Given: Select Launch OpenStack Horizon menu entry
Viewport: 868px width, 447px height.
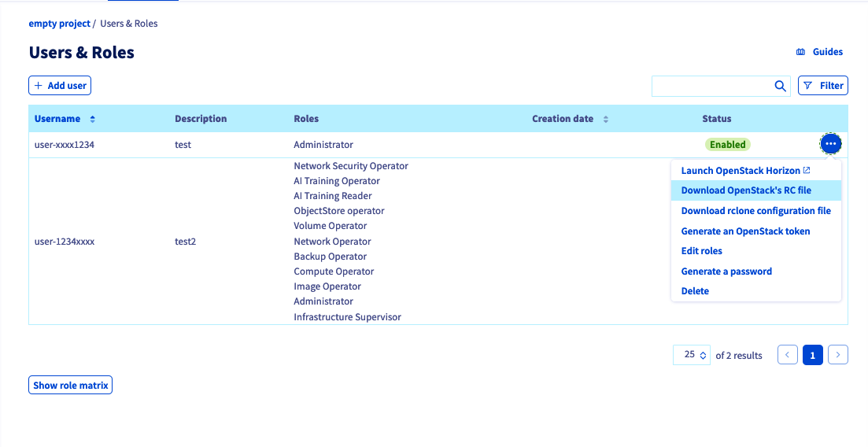Looking at the screenshot, I should [744, 171].
